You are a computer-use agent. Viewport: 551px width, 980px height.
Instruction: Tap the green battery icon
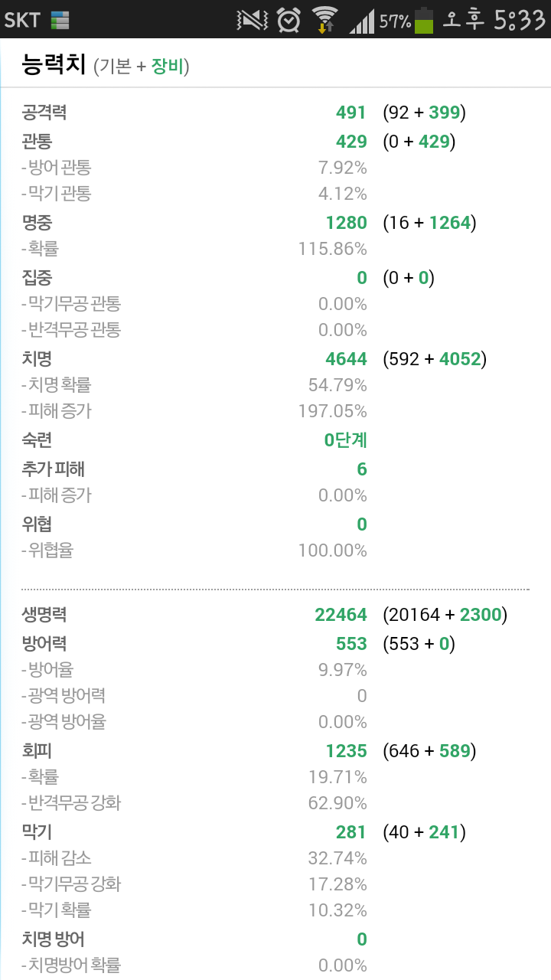424,21
